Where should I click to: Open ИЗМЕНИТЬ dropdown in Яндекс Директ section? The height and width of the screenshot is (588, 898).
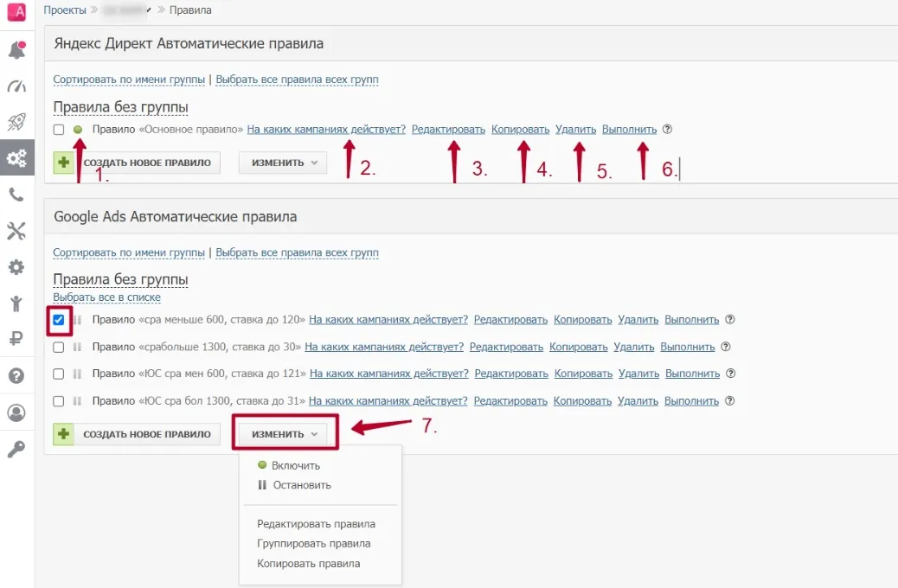[283, 163]
